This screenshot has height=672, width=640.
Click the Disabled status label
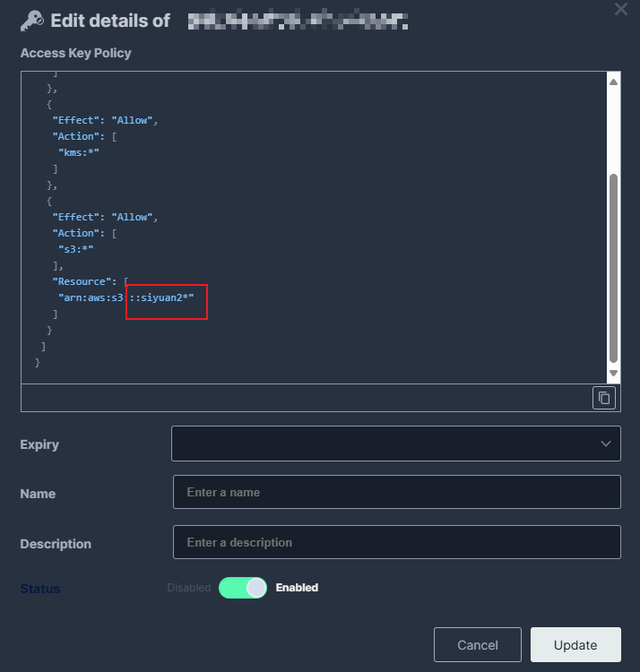click(188, 588)
